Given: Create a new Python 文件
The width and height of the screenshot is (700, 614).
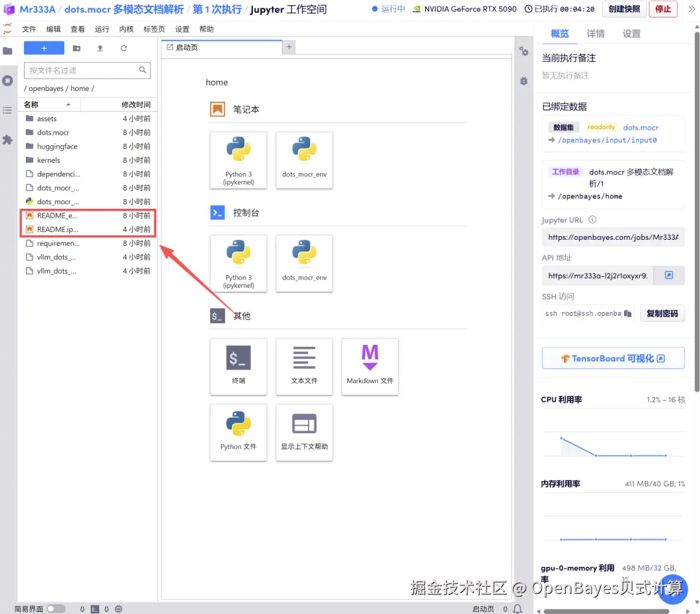Looking at the screenshot, I should [239, 432].
